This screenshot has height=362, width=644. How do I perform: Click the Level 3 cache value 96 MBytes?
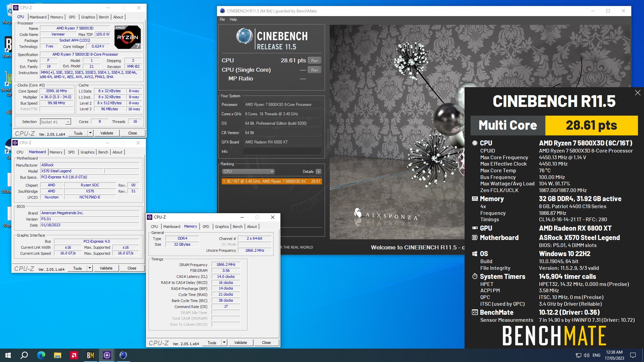109,109
